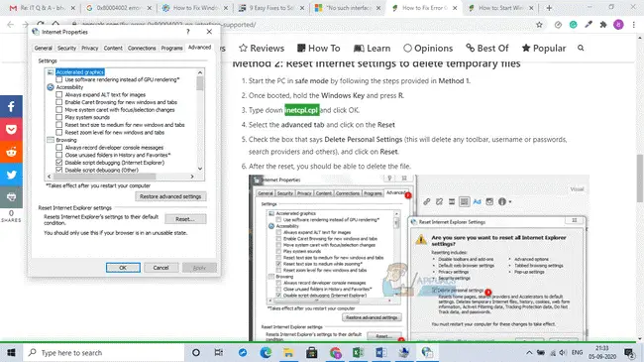
Task: Collapse the Browsing settings group
Action: coord(51,140)
